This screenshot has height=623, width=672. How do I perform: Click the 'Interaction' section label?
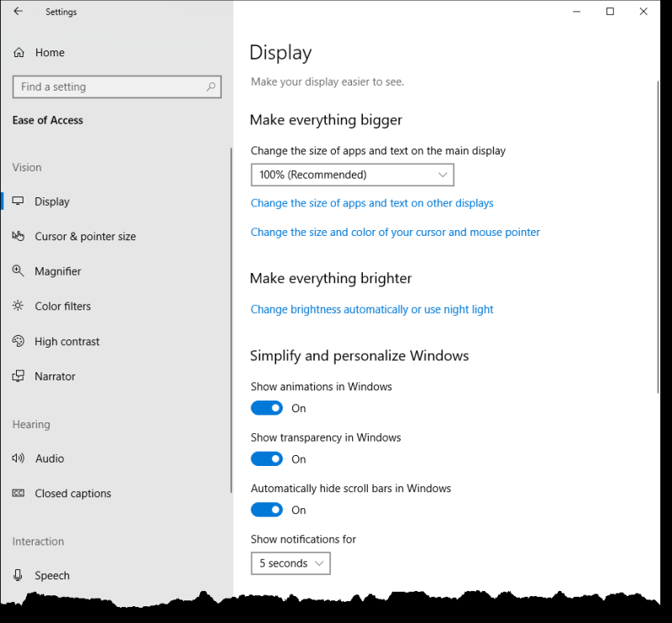tap(38, 542)
